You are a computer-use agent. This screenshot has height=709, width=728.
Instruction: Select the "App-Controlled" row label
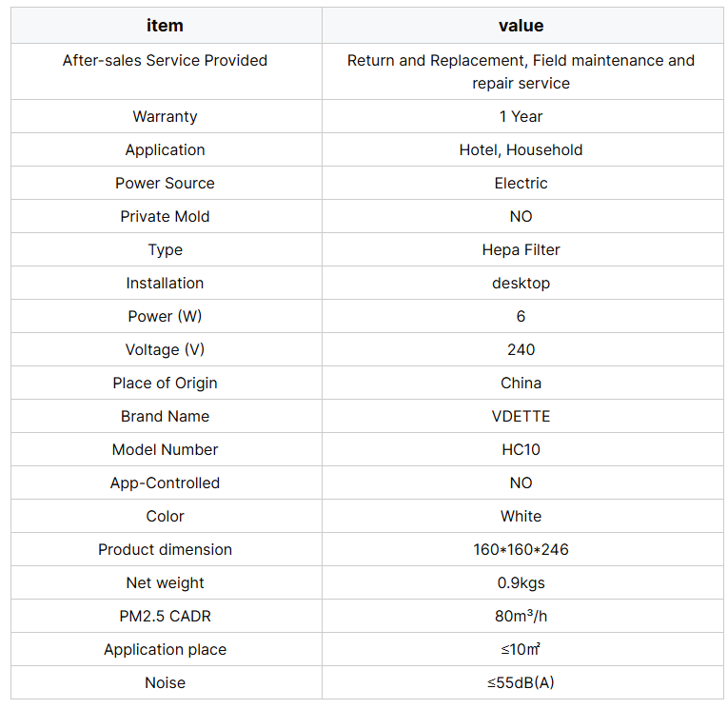[165, 483]
